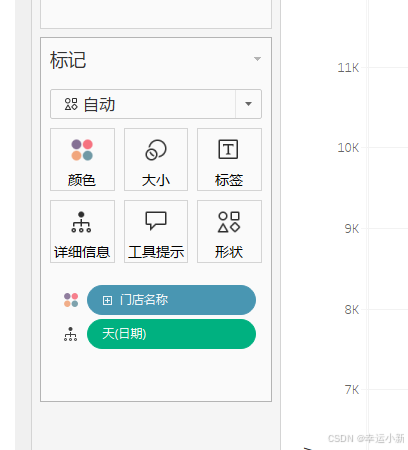Screen dimensions: 408x450
Task: Click the 7K axis label
Action: point(352,389)
